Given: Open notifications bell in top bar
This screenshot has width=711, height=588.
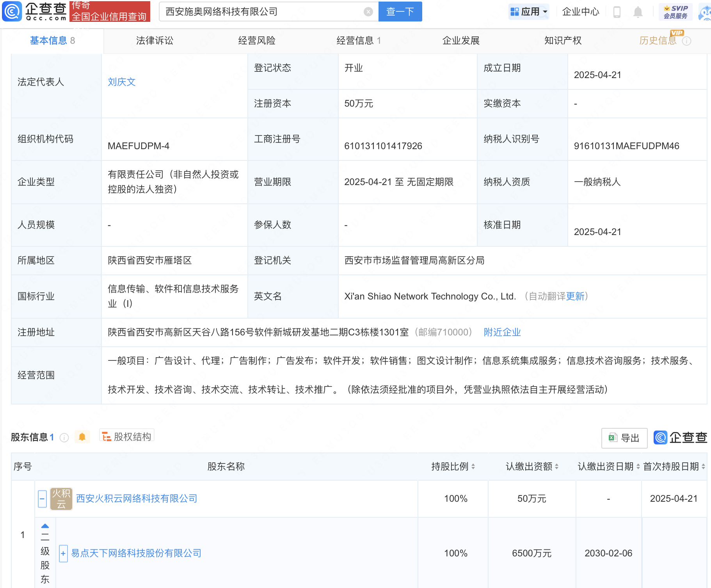Looking at the screenshot, I should click(638, 12).
